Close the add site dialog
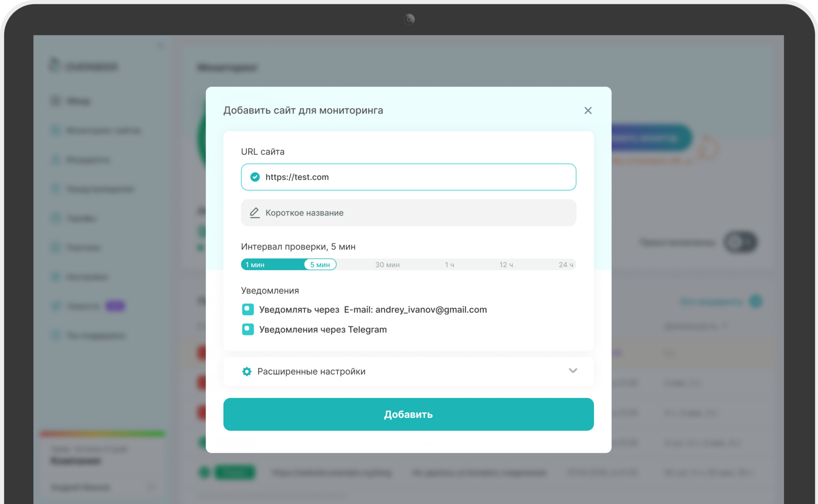This screenshot has height=504, width=818. (588, 111)
